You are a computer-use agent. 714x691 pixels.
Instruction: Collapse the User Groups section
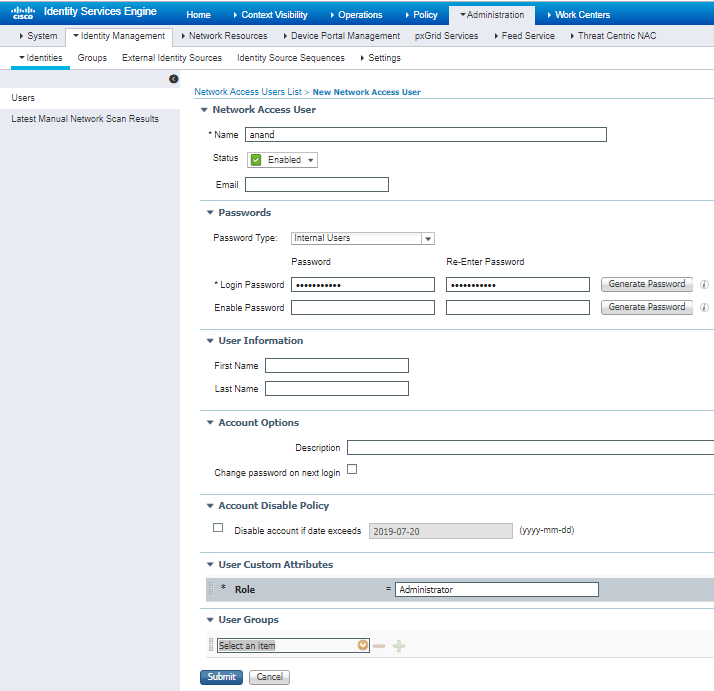[210, 619]
